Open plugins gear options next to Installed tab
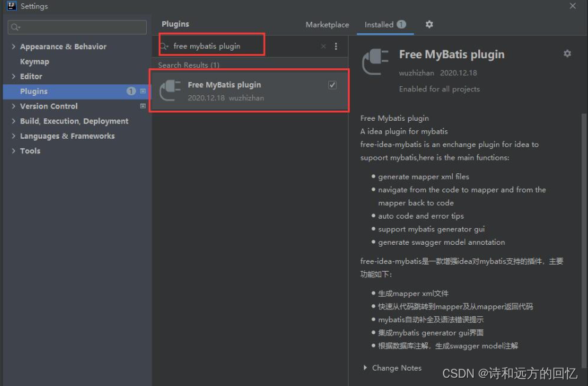The image size is (588, 386). pyautogui.click(x=430, y=24)
